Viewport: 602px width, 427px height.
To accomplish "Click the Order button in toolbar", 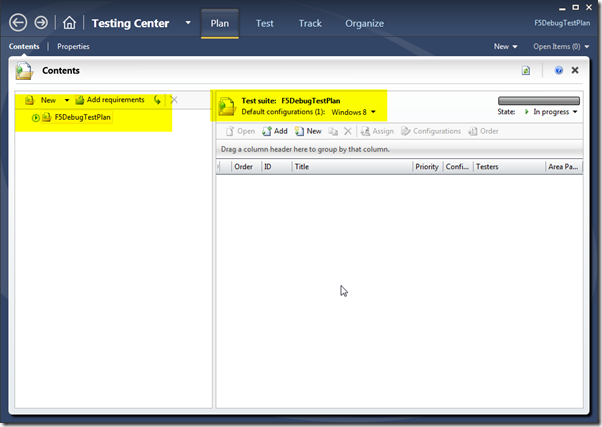I will pos(483,131).
